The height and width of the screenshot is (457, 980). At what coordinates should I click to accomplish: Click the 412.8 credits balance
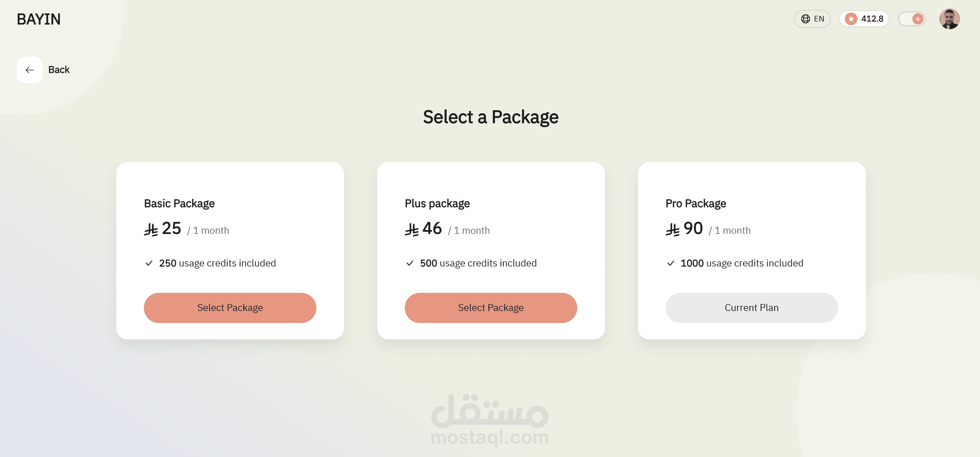(x=872, y=19)
